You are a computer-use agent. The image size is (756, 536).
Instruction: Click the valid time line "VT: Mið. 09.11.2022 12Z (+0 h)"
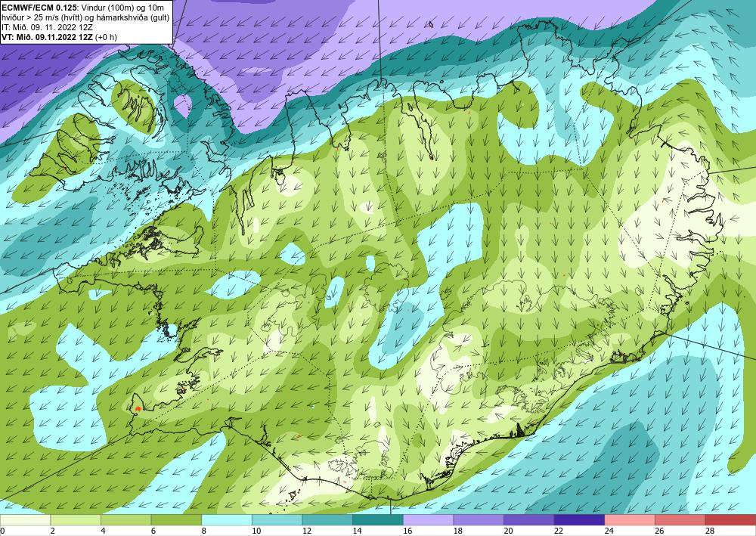pos(59,36)
